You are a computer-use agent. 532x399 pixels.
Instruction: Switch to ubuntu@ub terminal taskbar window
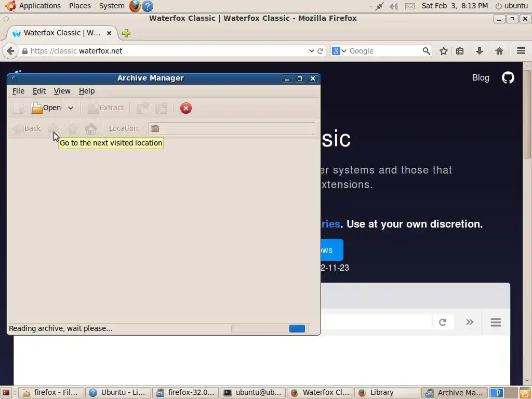[x=252, y=393]
